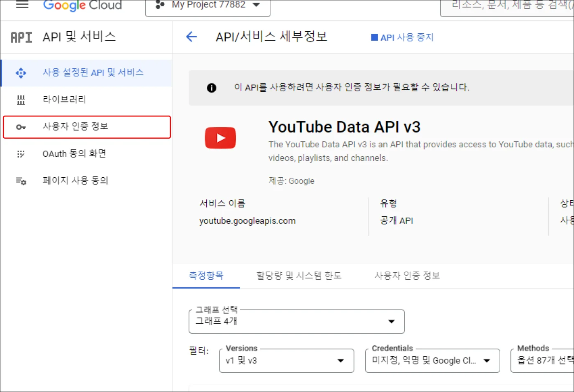574x392 pixels.
Task: Switch to the 사용자 인증 정보 tab
Action: coord(407,276)
